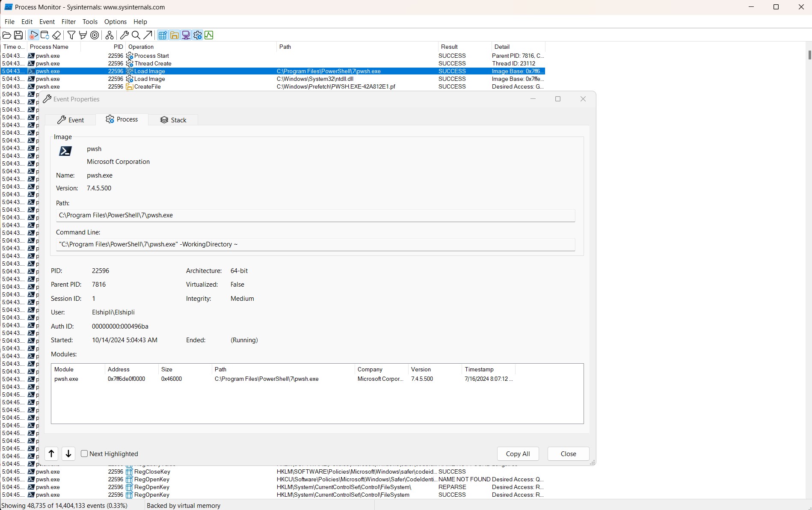
Task: Sort modules by the Address column header
Action: (x=131, y=369)
